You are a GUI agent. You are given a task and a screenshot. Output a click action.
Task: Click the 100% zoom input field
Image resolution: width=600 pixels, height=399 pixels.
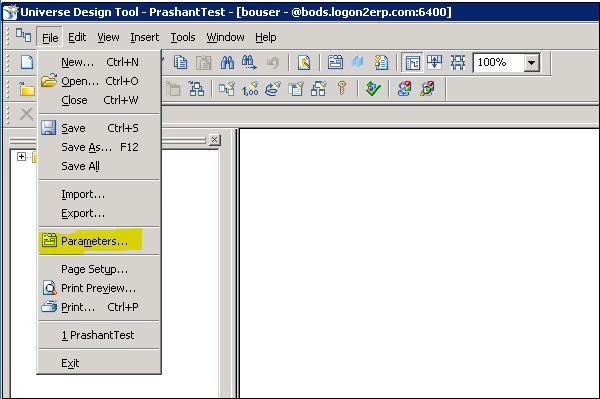499,62
